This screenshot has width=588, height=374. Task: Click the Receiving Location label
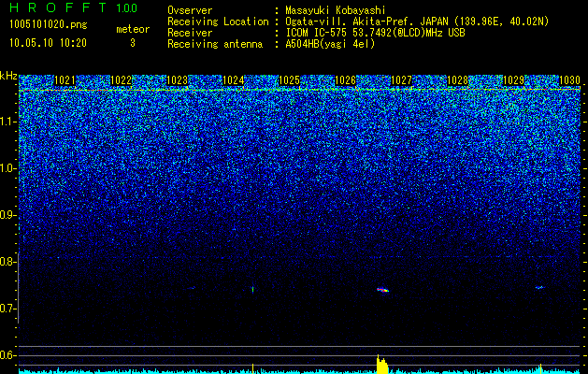(218, 22)
